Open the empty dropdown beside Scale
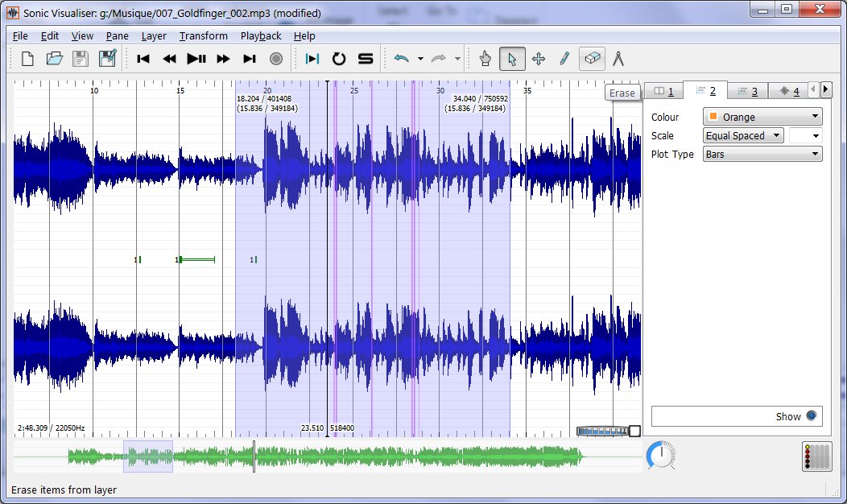The height and width of the screenshot is (504, 847). coord(805,135)
